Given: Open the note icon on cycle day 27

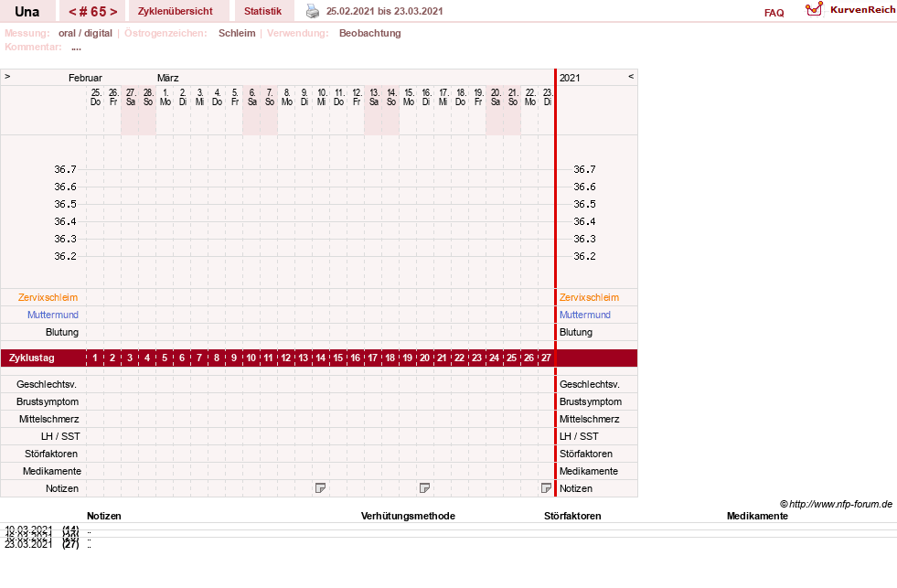Looking at the screenshot, I should [546, 488].
